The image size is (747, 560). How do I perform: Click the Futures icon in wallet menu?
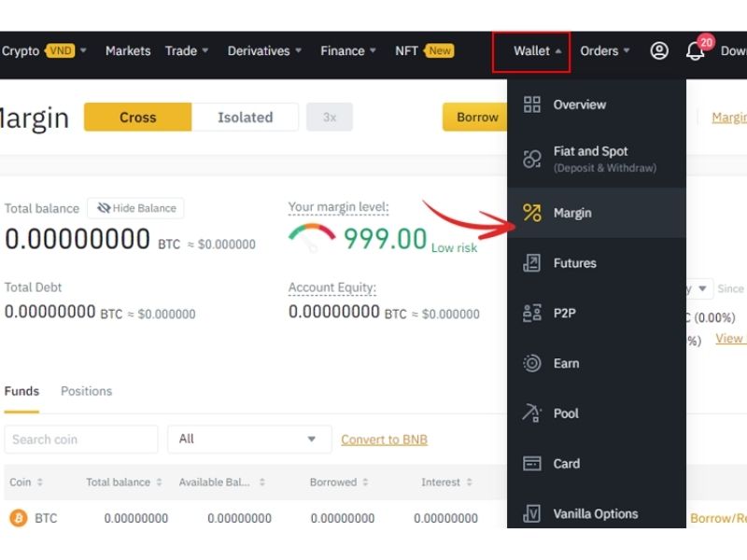pos(531,263)
